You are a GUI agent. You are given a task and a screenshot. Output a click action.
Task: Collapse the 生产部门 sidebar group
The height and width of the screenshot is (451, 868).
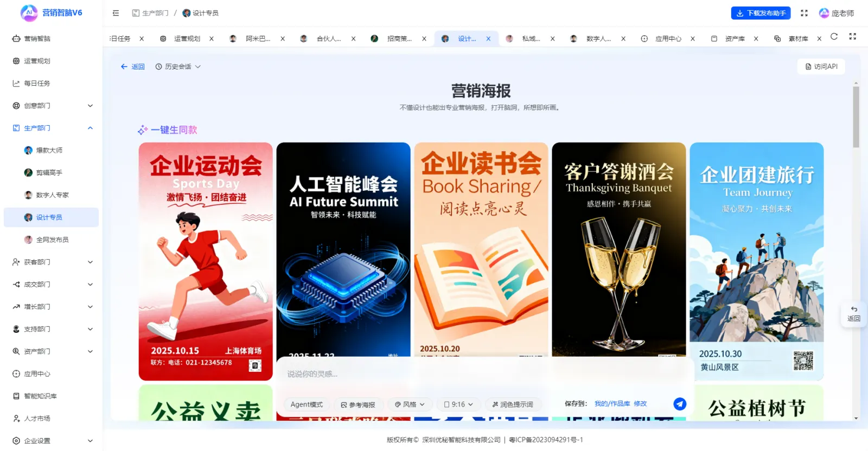pyautogui.click(x=52, y=128)
